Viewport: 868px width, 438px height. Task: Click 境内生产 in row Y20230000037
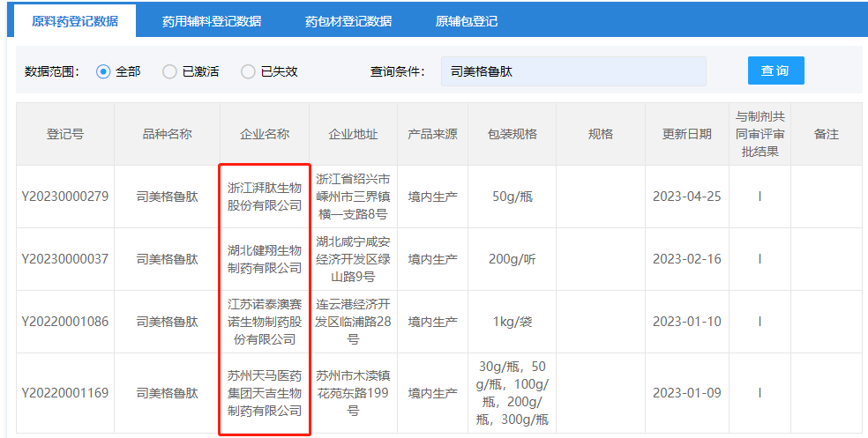pos(432,259)
